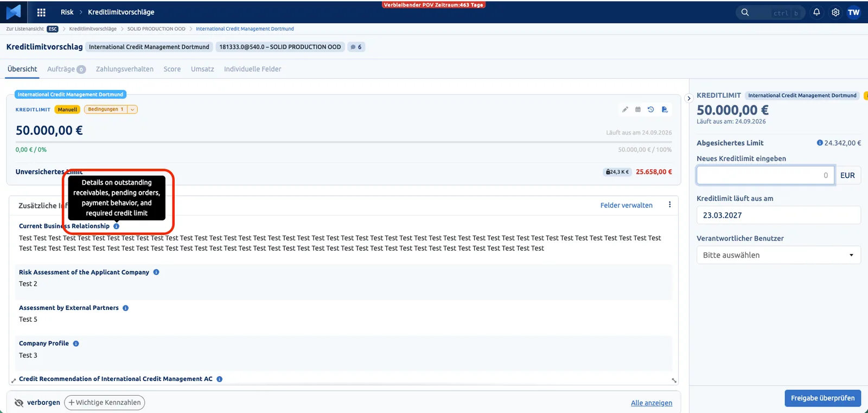This screenshot has width=868, height=413.
Task: Open the settings gear icon
Action: tap(835, 12)
